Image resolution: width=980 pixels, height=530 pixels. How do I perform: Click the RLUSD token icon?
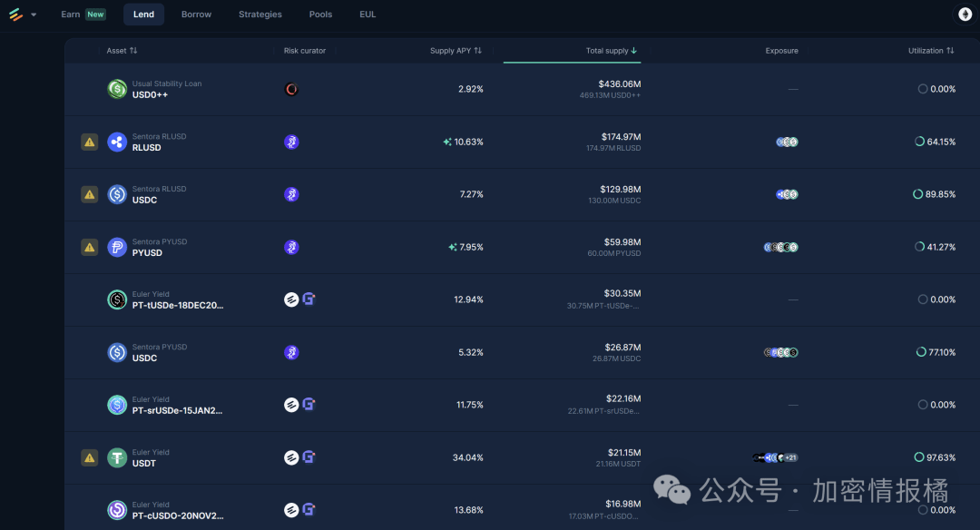pos(117,142)
